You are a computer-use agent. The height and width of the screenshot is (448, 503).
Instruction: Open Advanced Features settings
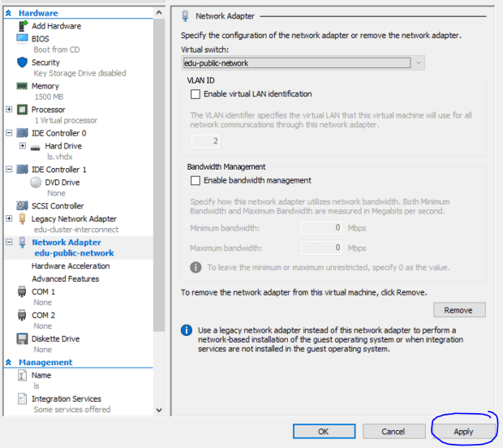(65, 279)
